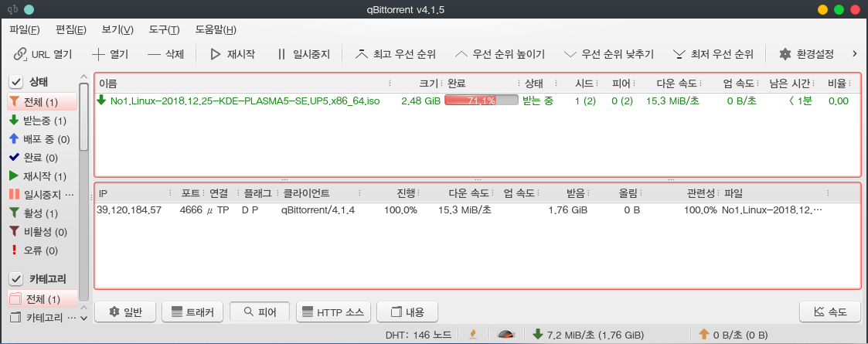Click the flame connection status icon
This screenshot has height=344, width=868.
(473, 334)
